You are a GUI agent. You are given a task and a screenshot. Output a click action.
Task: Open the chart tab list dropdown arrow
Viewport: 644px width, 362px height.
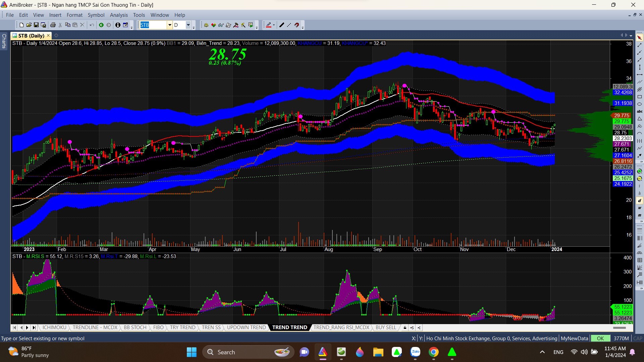point(631,35)
